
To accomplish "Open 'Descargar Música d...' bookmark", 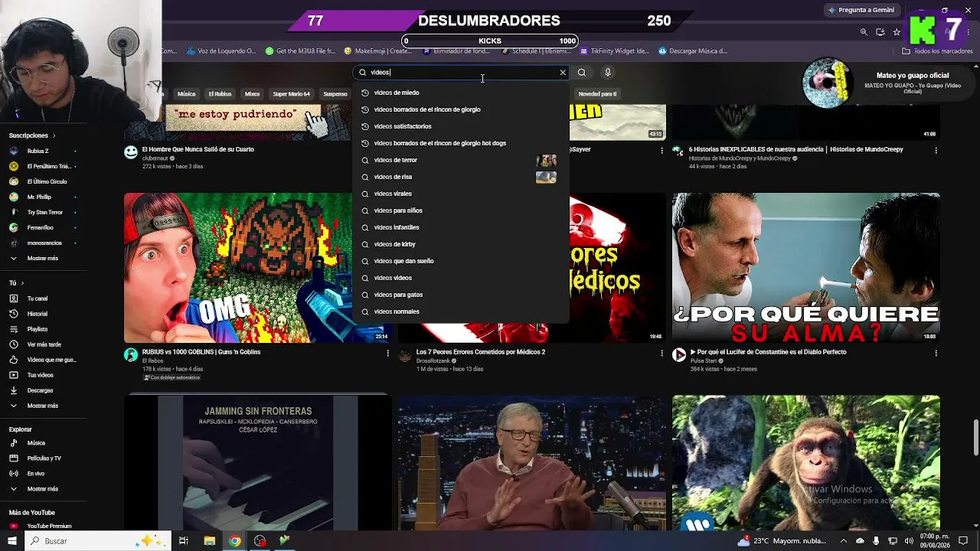I will pyautogui.click(x=692, y=51).
